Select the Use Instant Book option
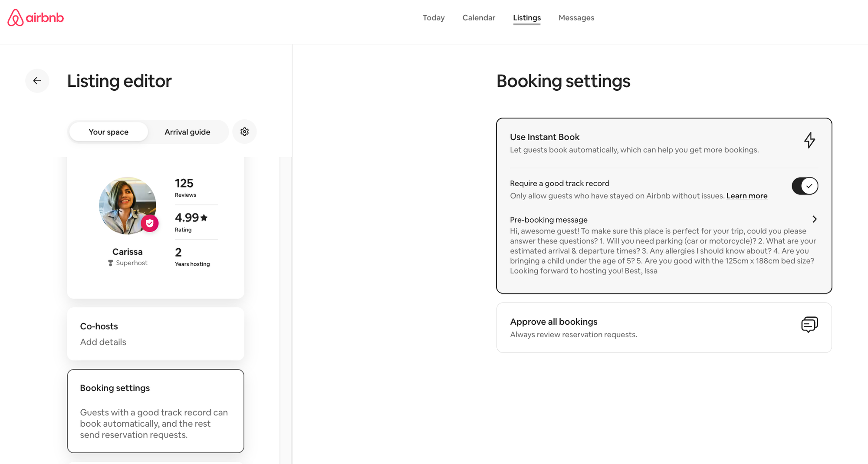Image resolution: width=868 pixels, height=464 pixels. tap(664, 143)
